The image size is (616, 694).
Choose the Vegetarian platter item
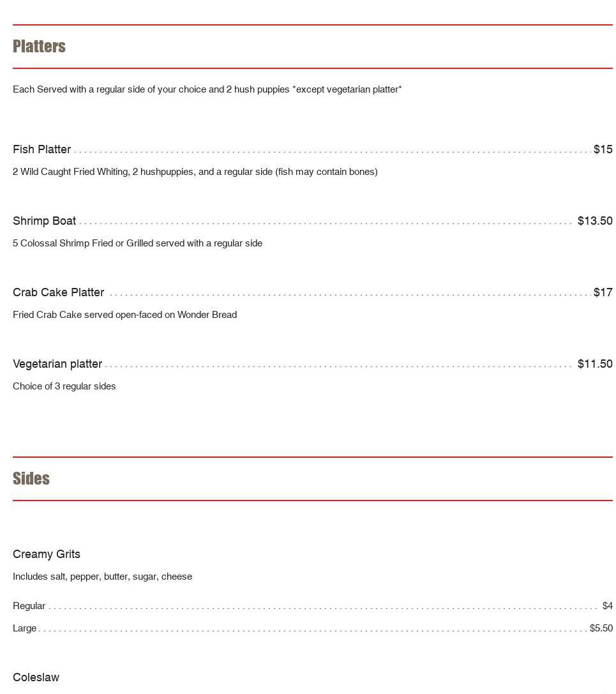(x=57, y=364)
